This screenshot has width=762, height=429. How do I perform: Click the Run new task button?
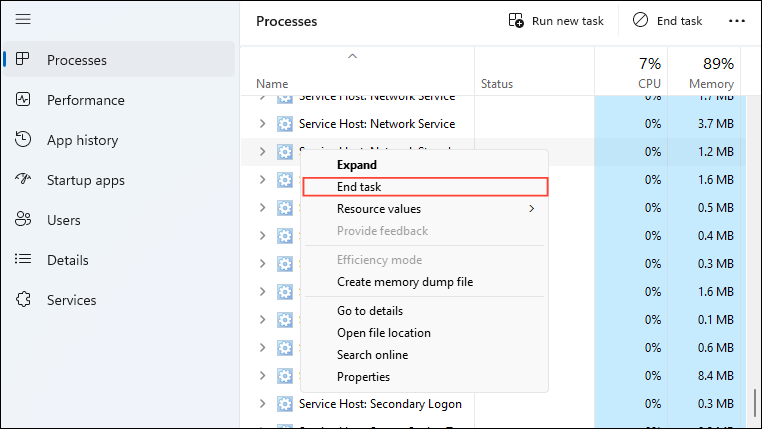pyautogui.click(x=557, y=21)
